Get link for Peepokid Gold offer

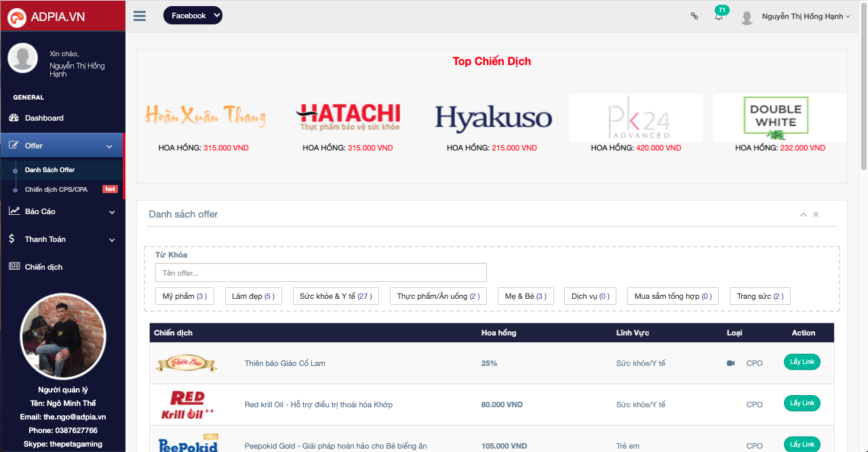tap(802, 445)
